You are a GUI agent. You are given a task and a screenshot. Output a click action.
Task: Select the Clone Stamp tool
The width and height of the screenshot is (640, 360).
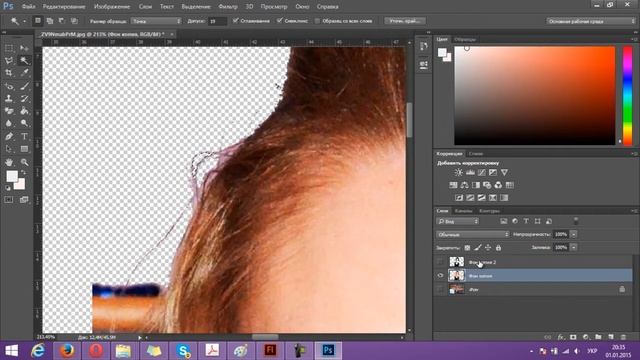coord(9,98)
